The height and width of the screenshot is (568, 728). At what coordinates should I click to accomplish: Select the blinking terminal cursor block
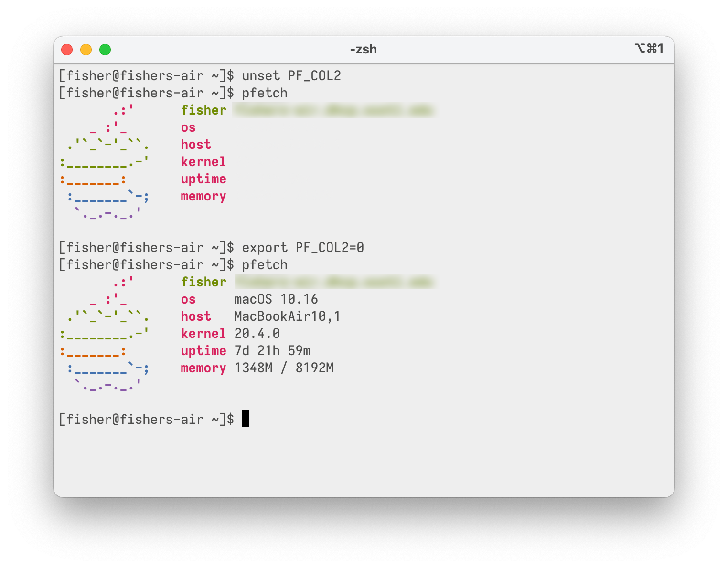[246, 419]
